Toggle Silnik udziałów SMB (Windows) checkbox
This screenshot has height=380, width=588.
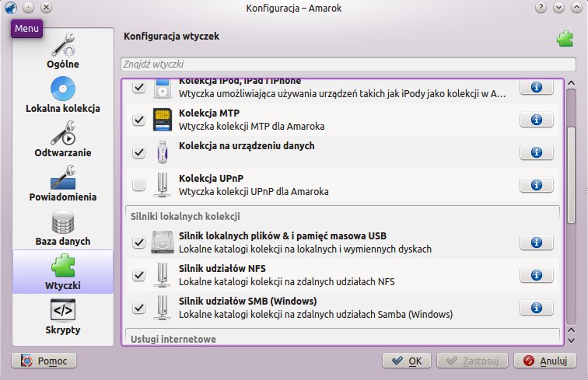point(139,308)
